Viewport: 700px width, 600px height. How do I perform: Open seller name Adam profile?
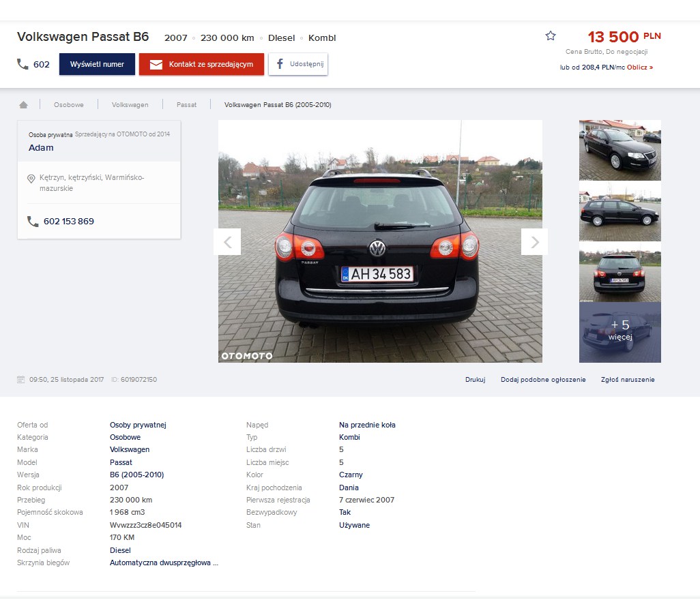41,148
